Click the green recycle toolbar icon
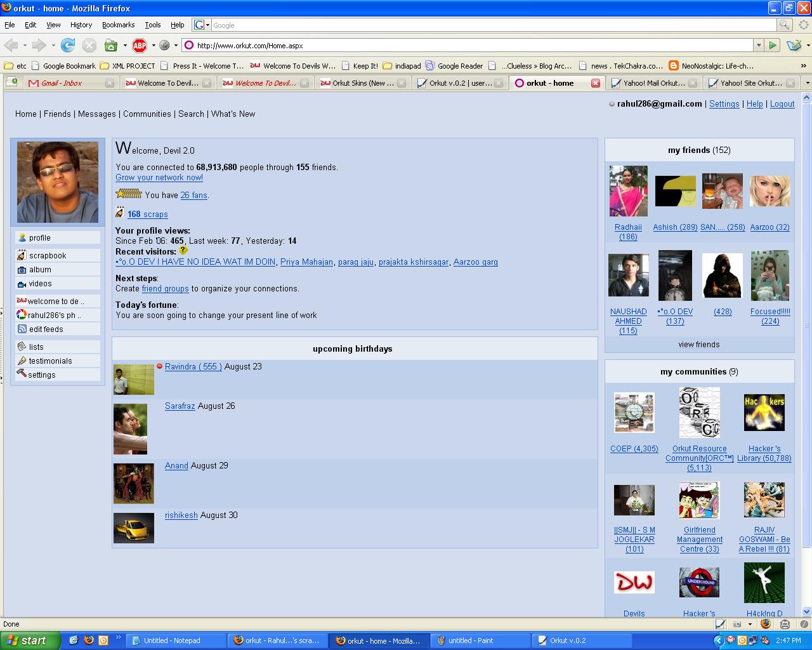The height and width of the screenshot is (650, 812). 111,45
